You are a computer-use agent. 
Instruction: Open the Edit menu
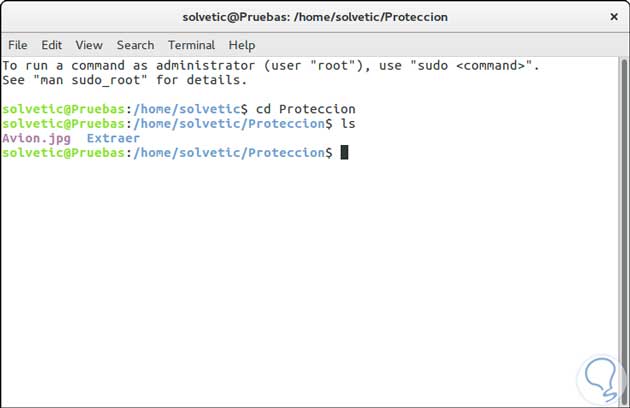tap(52, 45)
